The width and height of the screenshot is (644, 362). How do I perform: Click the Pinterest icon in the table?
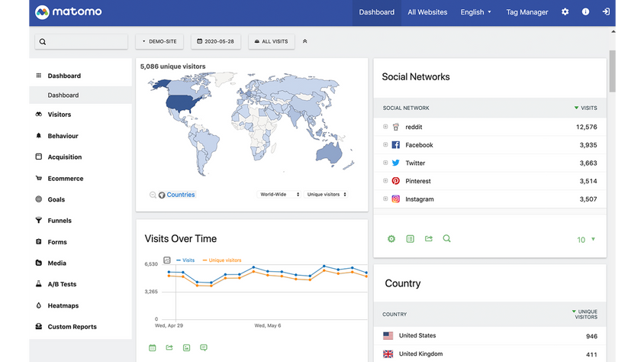pos(395,181)
